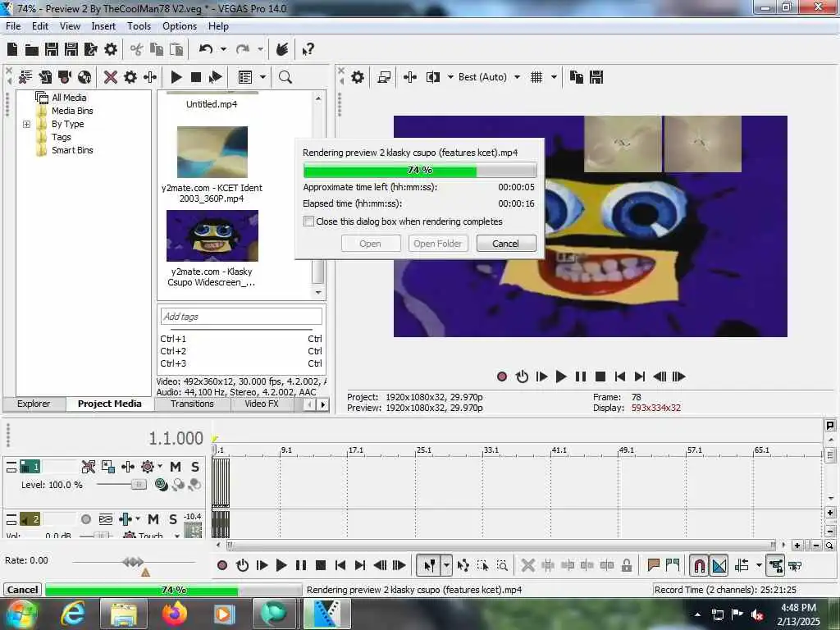Screen dimensions: 840x630
Task: Click the Cut scissors icon
Action: click(137, 50)
